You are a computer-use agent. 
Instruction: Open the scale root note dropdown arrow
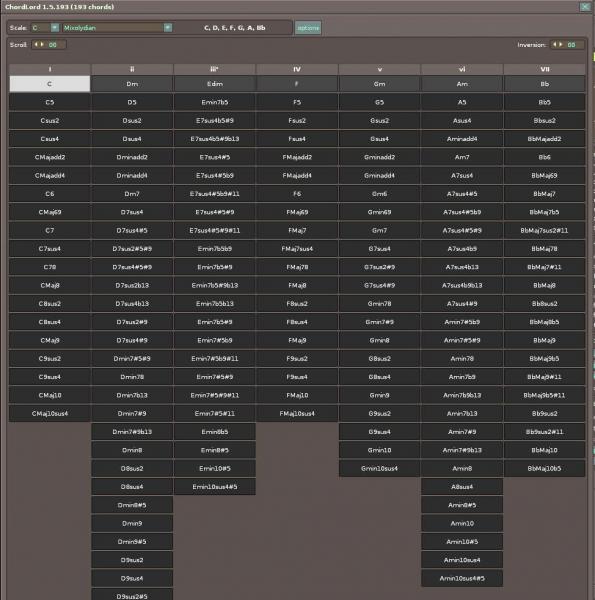(x=55, y=28)
